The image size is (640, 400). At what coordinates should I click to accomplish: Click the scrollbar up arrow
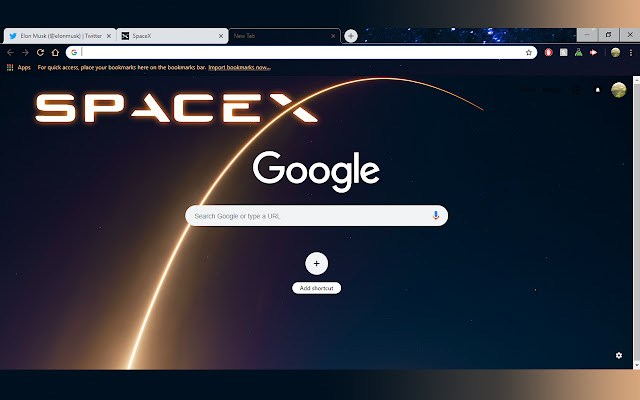636,80
